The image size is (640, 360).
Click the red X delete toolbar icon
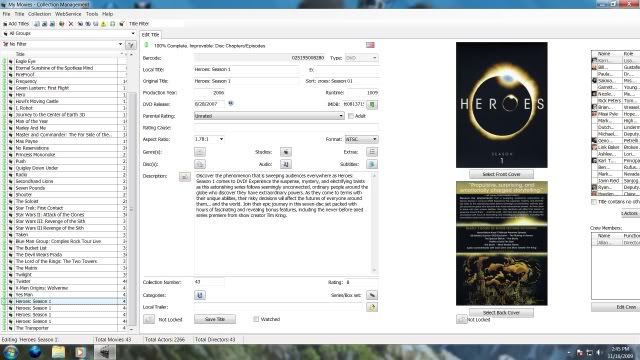71,24
